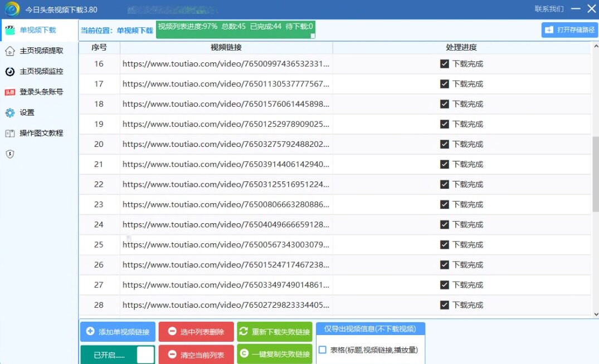The height and width of the screenshot is (364, 599).
Task: Click the red 登录头条账号 icon
Action: pyautogui.click(x=10, y=92)
